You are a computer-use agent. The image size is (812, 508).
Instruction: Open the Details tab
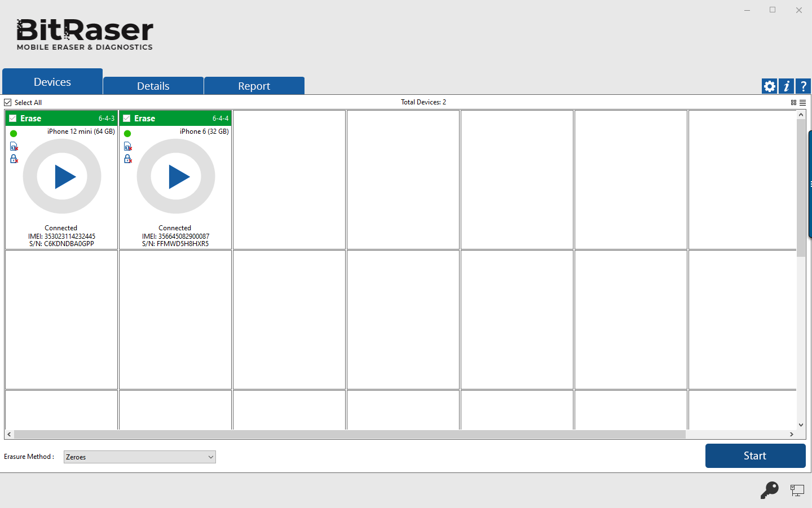click(153, 86)
